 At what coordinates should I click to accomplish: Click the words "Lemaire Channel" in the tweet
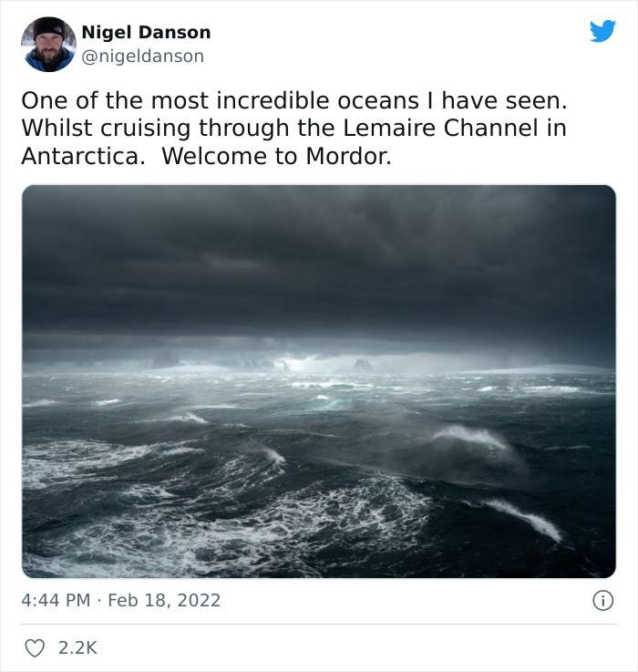point(440,128)
